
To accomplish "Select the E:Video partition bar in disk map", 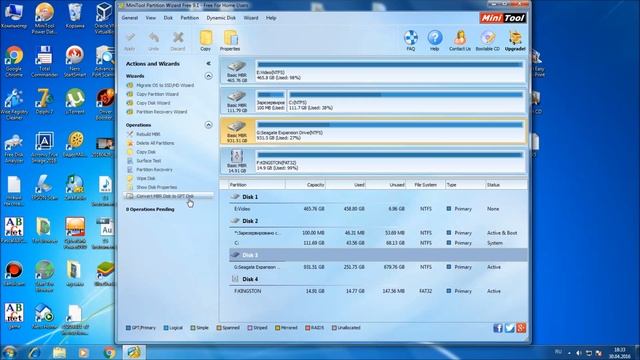I will (390, 71).
